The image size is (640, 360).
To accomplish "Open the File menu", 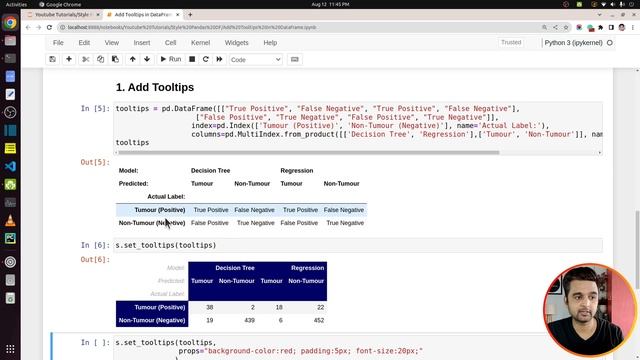I will tap(58, 42).
